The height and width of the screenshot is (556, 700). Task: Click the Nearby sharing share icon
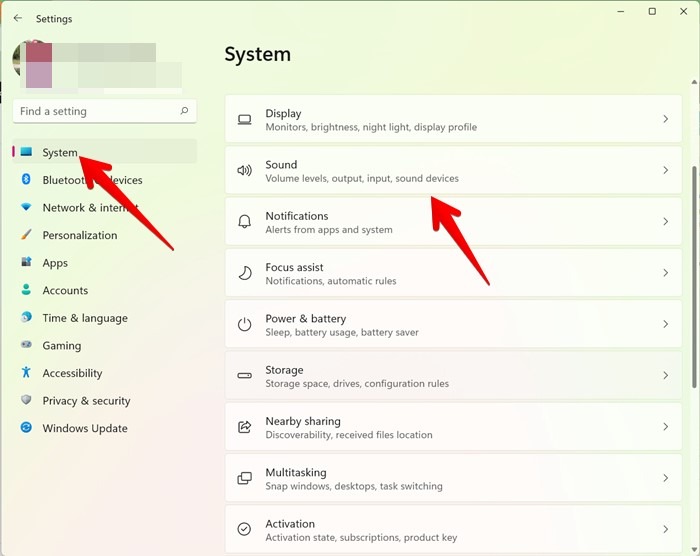tap(244, 427)
